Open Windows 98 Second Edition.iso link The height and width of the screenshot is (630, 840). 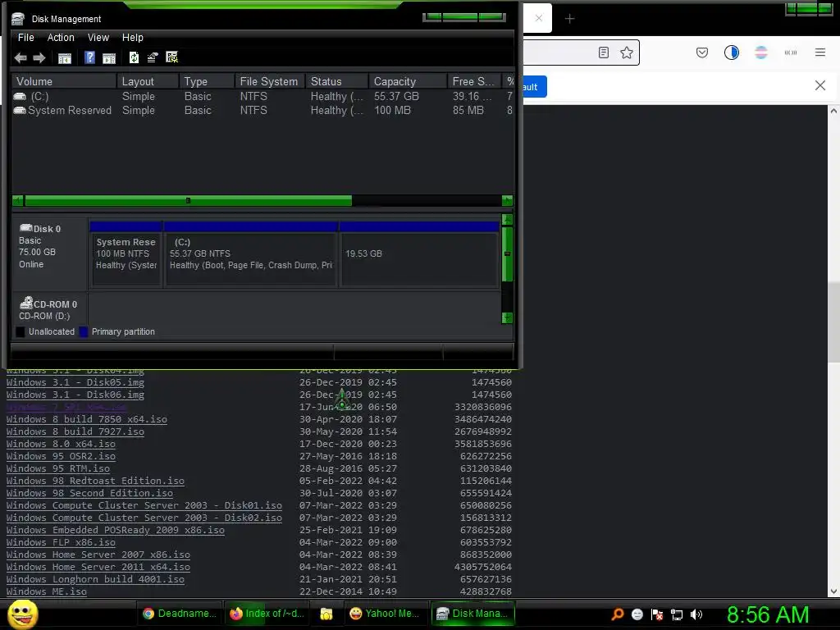(89, 493)
